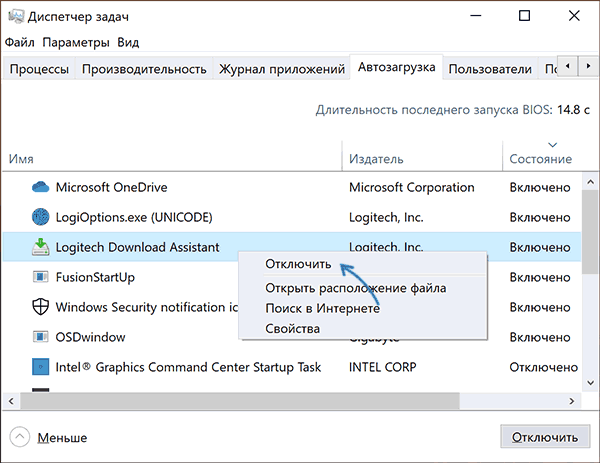The height and width of the screenshot is (463, 600).
Task: Click the BIOS time value 14.8 с
Action: tap(573, 110)
